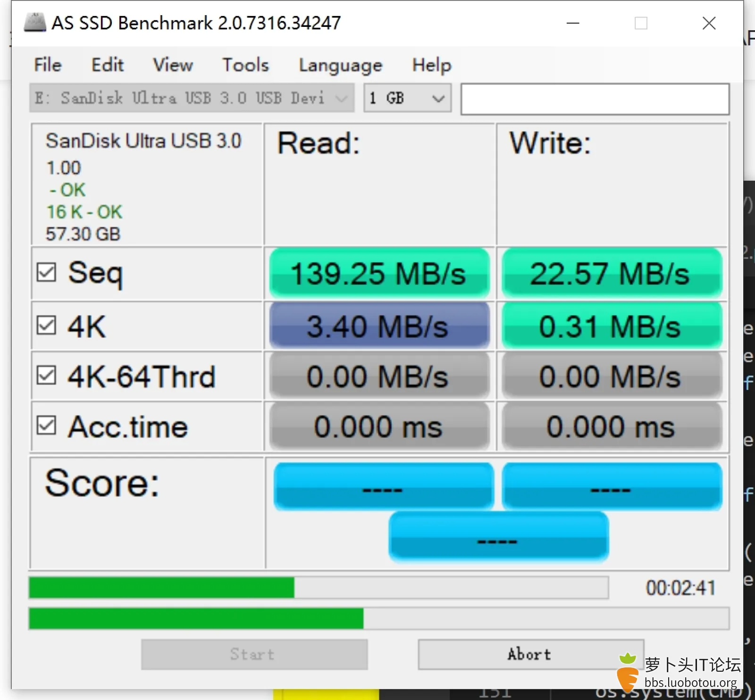Click the AS SSD Benchmark app icon

coord(35,23)
